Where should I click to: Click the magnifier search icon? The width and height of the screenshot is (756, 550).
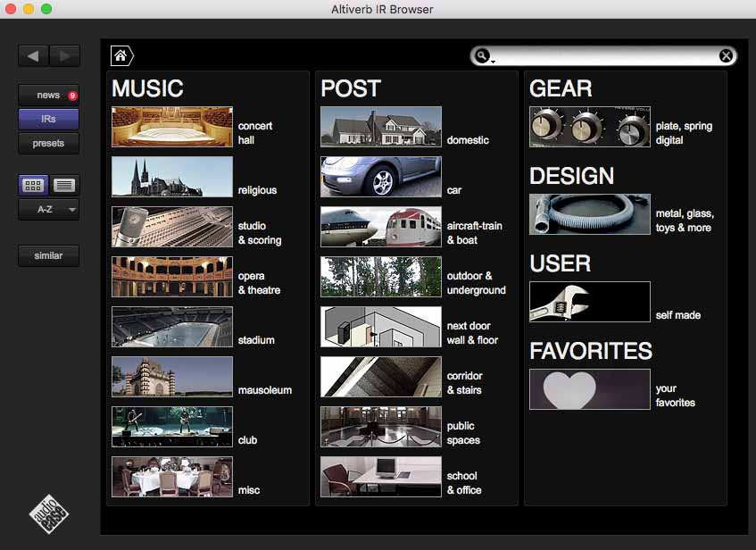(x=482, y=56)
